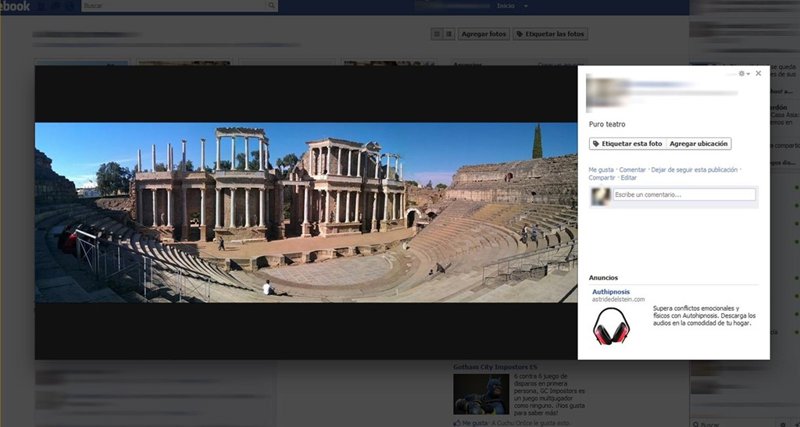The width and height of the screenshot is (800, 427).
Task: Open the gear options menu in photo panel
Action: click(742, 74)
